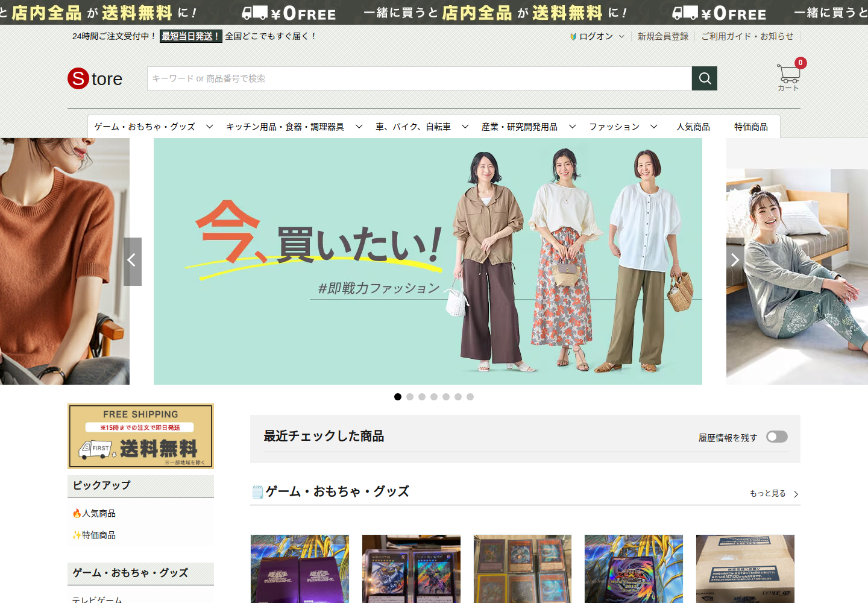Open the キッチン用品・食器・調理器具 navigation item

coord(285,127)
